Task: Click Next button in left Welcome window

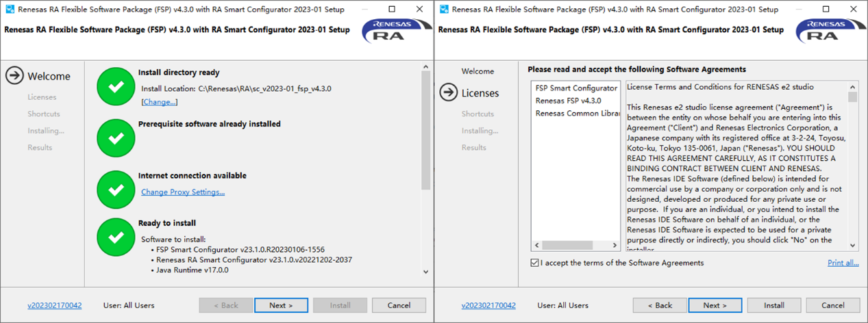Action: pyautogui.click(x=281, y=305)
